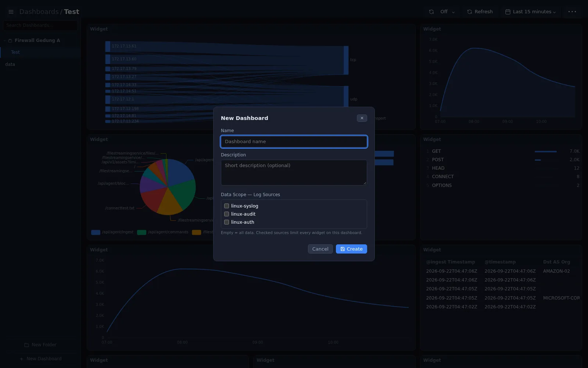Image resolution: width=588 pixels, height=368 pixels.
Task: Open the data item in sidebar
Action: point(10,64)
